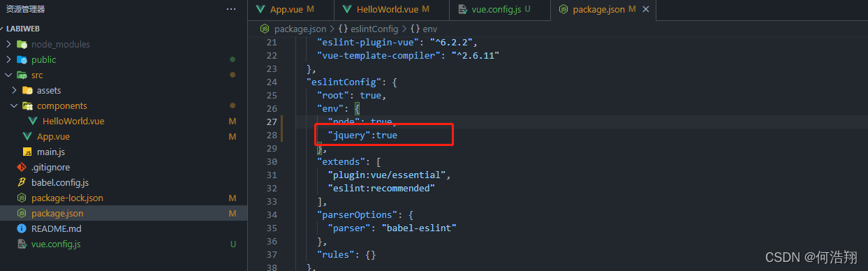Click untracked U badge on vue.config.js row
The width and height of the screenshot is (868, 271).
pyautogui.click(x=233, y=244)
